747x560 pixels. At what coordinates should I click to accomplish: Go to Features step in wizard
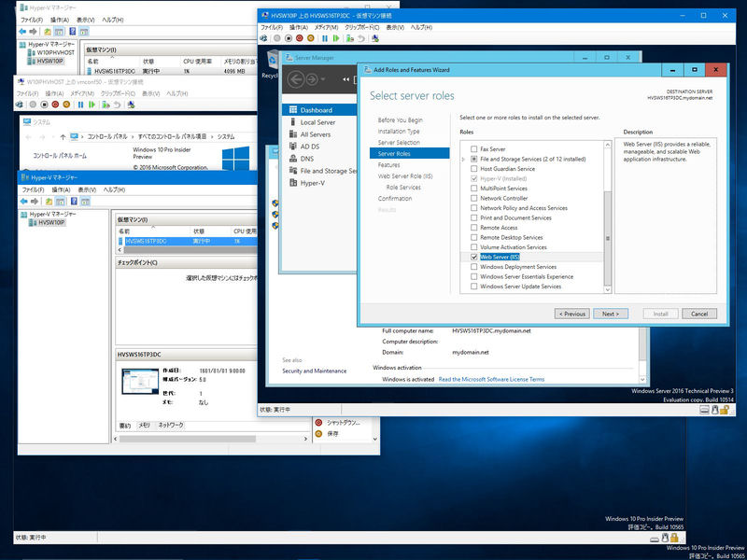coord(388,165)
